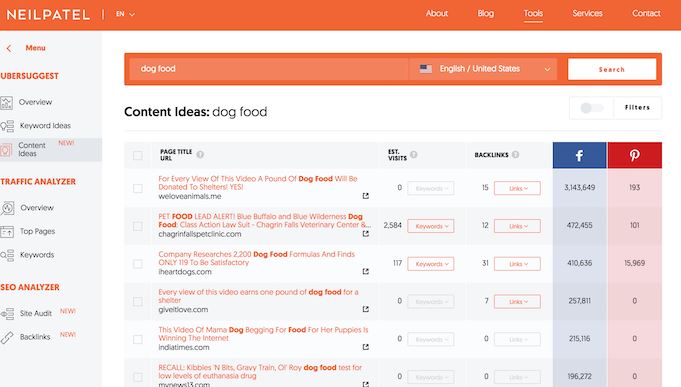681x387 pixels.
Task: Open iheartdogs.com external link icon
Action: click(x=366, y=271)
